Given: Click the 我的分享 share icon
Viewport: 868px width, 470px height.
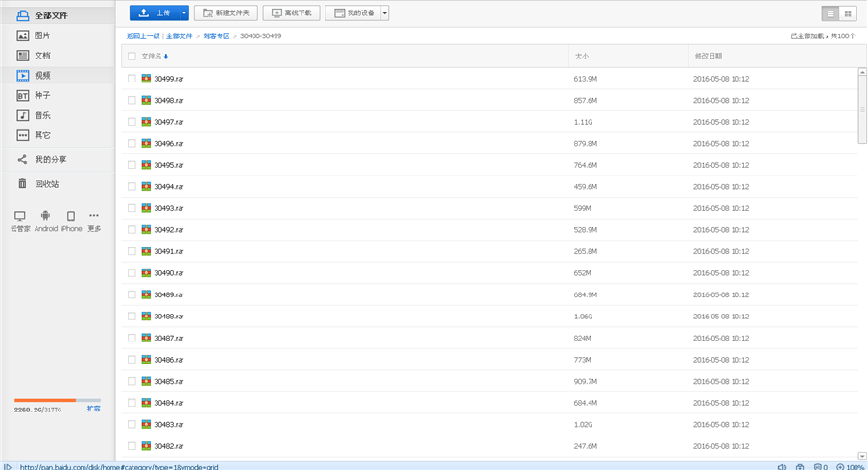Looking at the screenshot, I should point(23,159).
